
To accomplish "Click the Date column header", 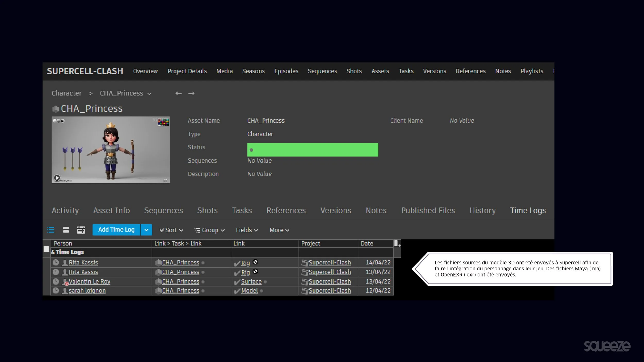I will pyautogui.click(x=376, y=243).
